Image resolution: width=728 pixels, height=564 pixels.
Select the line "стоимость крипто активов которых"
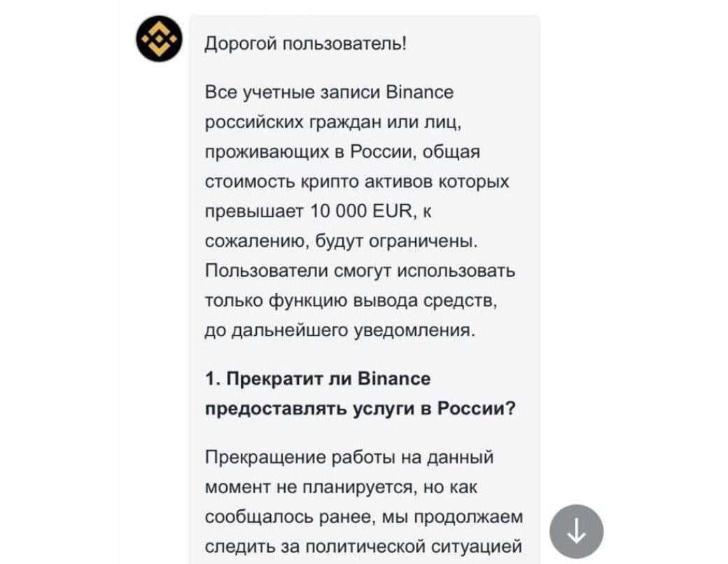tap(357, 182)
